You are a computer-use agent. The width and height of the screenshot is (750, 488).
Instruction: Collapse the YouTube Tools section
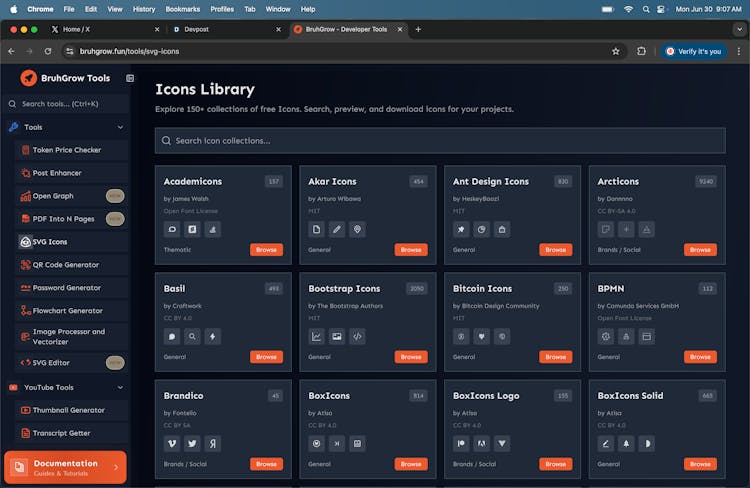point(120,387)
